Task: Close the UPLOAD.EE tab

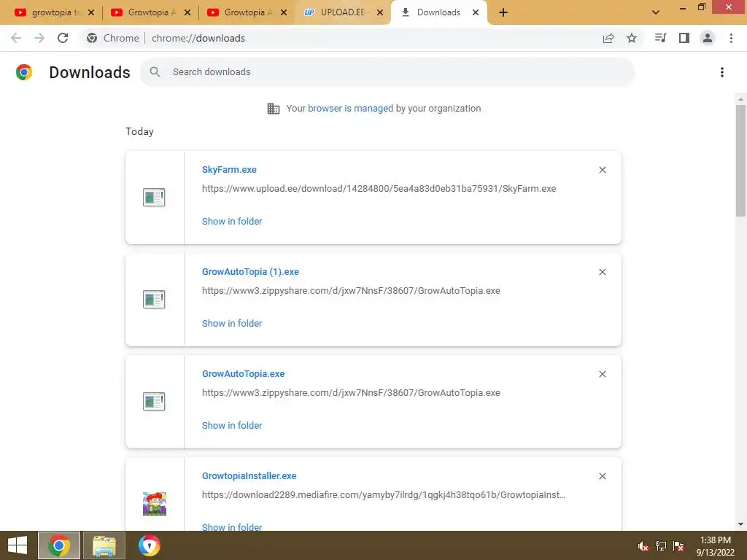Action: point(379,12)
